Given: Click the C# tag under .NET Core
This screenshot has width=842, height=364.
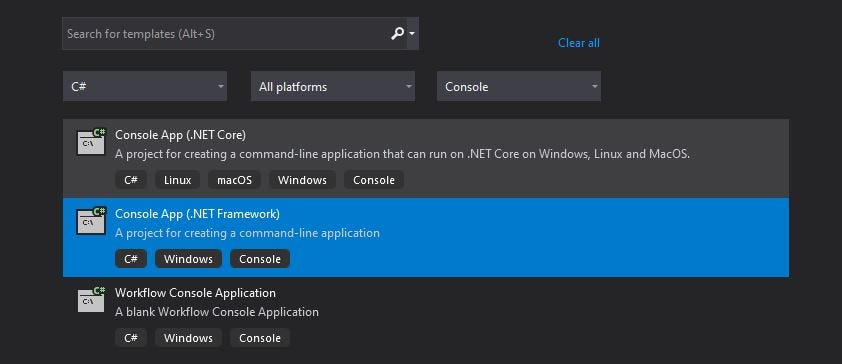Looking at the screenshot, I should [x=131, y=180].
